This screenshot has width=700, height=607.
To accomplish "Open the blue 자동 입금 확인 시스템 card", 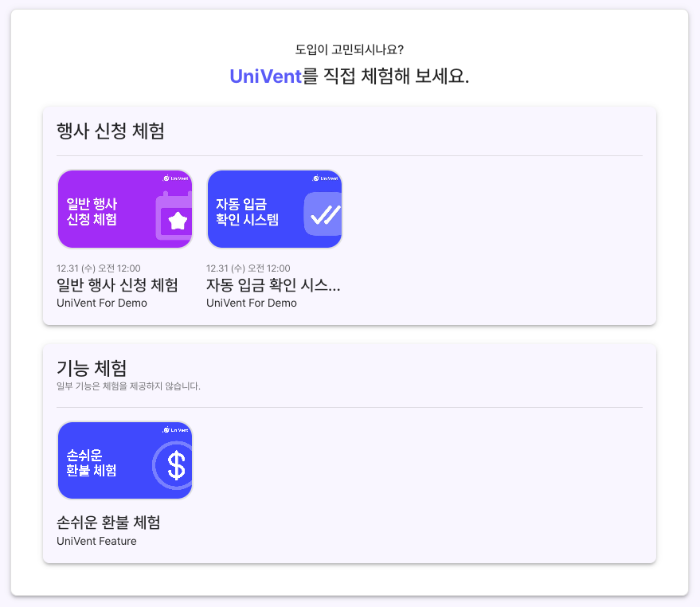I will pos(275,209).
